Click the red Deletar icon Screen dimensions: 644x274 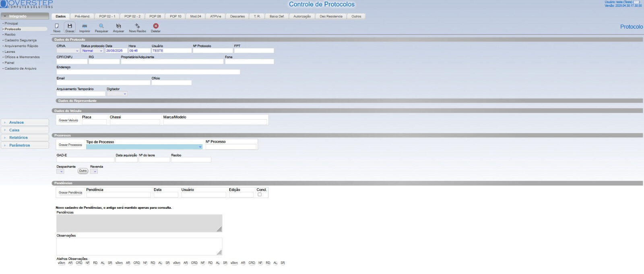point(156,27)
